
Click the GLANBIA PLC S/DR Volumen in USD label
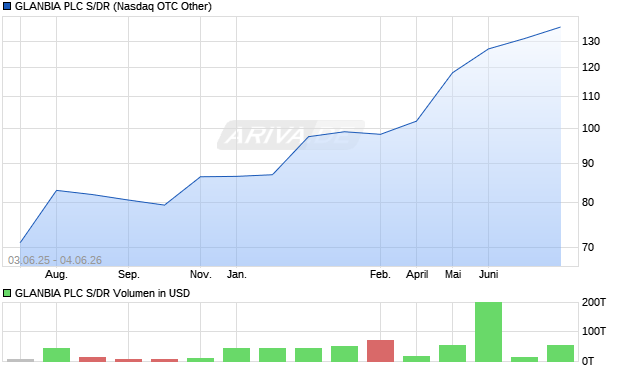[102, 293]
